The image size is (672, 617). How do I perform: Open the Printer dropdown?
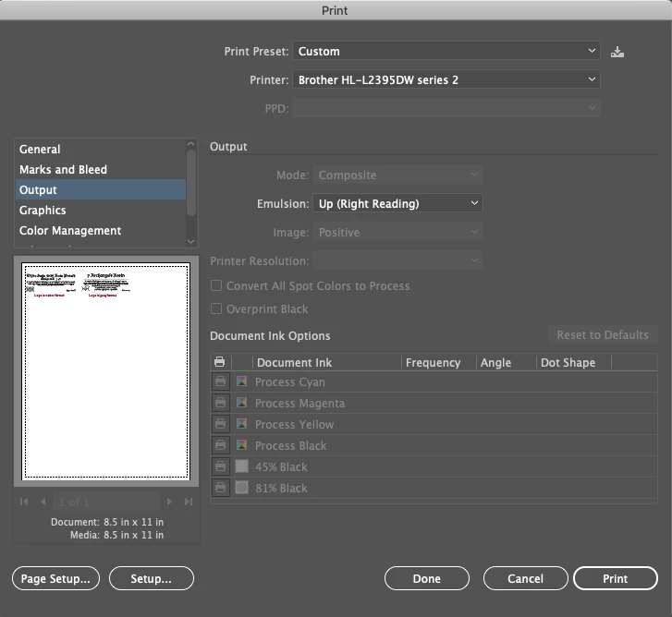[446, 79]
